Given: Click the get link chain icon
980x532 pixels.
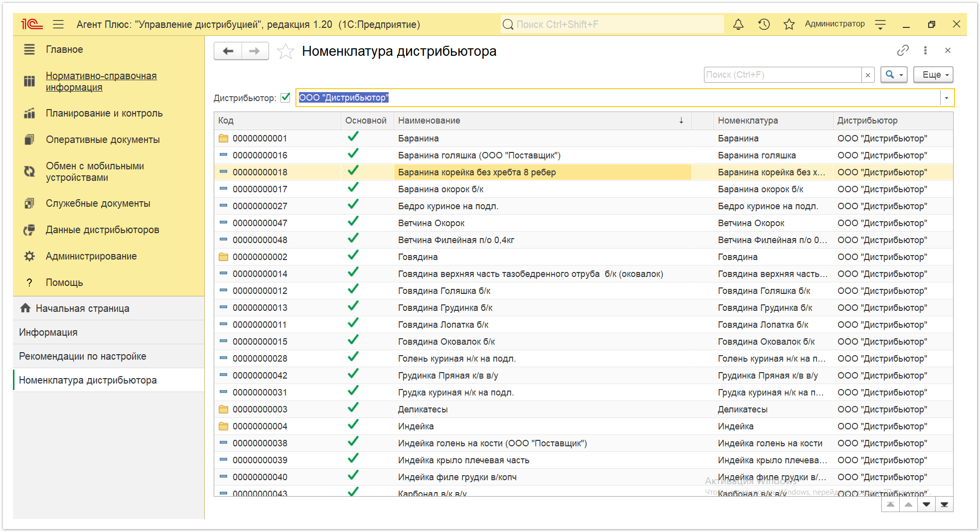Looking at the screenshot, I should (x=903, y=50).
